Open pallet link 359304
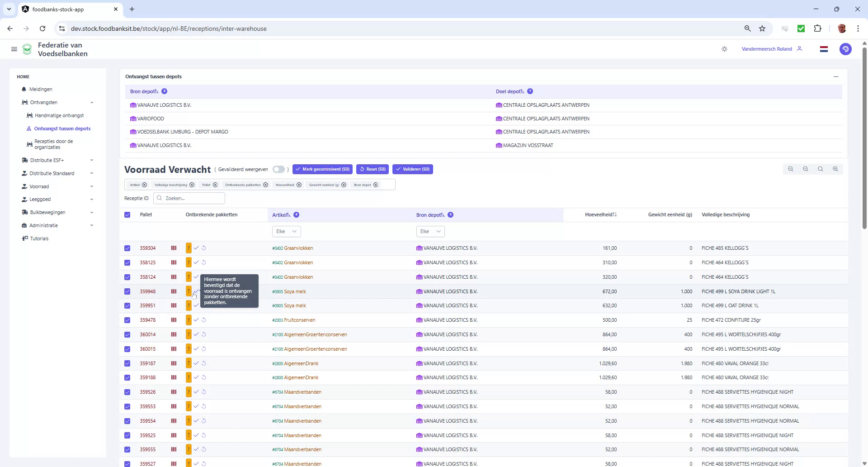This screenshot has width=868, height=467. 148,248
